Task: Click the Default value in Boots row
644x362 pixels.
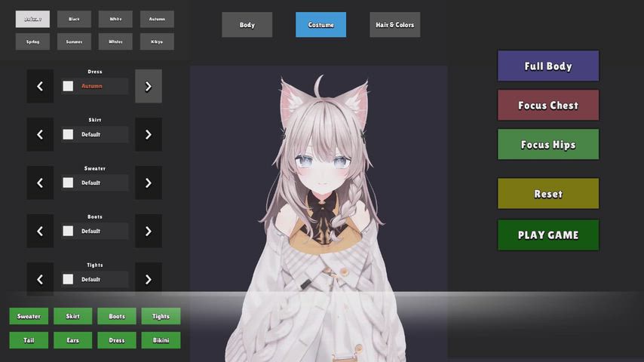Action: click(x=90, y=231)
